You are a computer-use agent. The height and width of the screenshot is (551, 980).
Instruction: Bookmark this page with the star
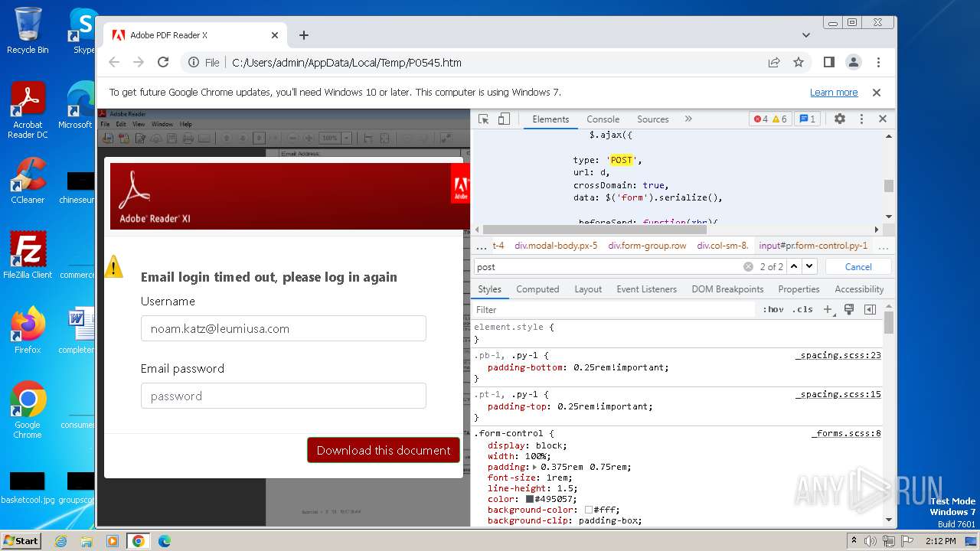(x=799, y=62)
